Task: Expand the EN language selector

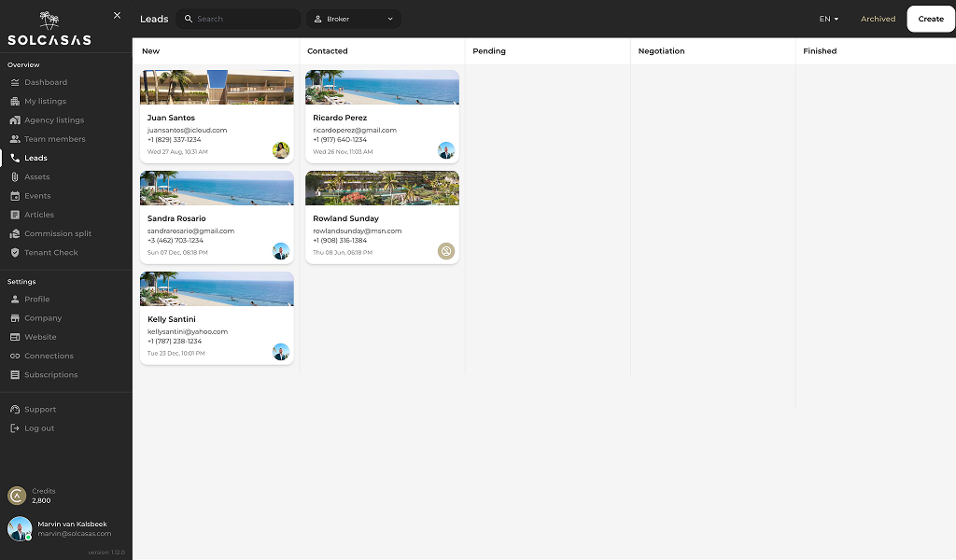Action: [x=827, y=19]
